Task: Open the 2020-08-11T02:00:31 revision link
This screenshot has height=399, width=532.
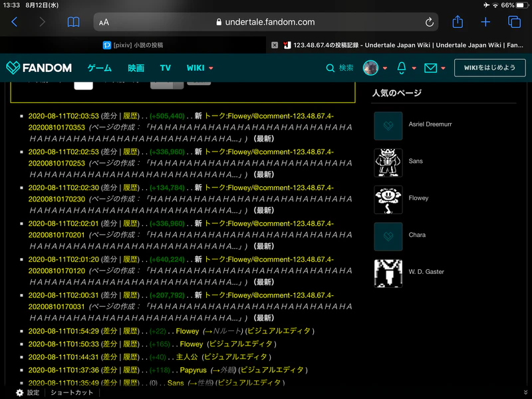Action: (x=63, y=295)
